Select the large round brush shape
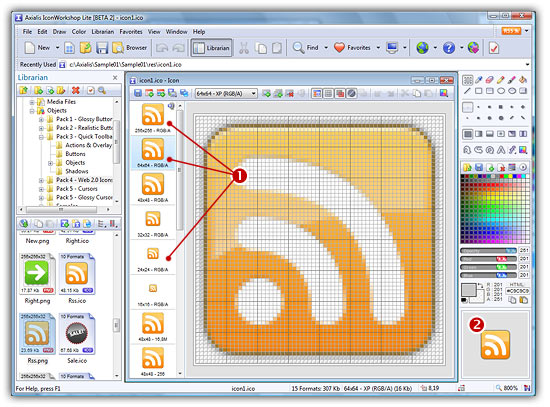 pos(501,118)
